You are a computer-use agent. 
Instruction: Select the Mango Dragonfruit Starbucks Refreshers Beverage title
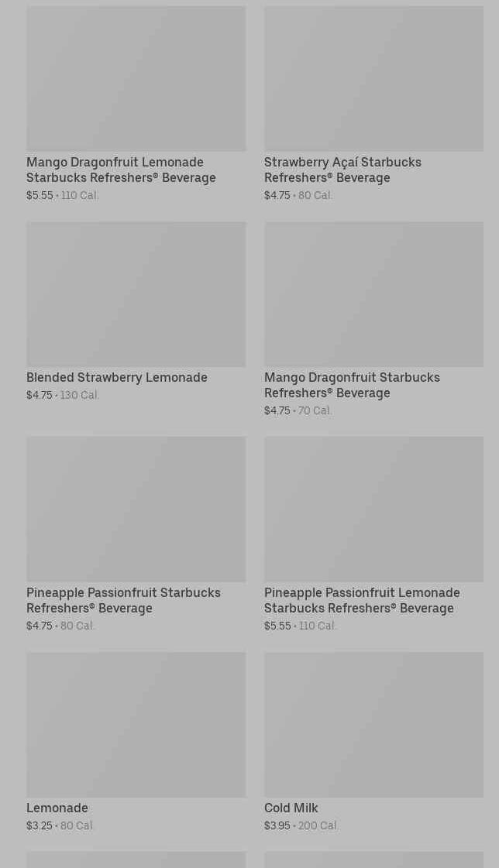(352, 385)
